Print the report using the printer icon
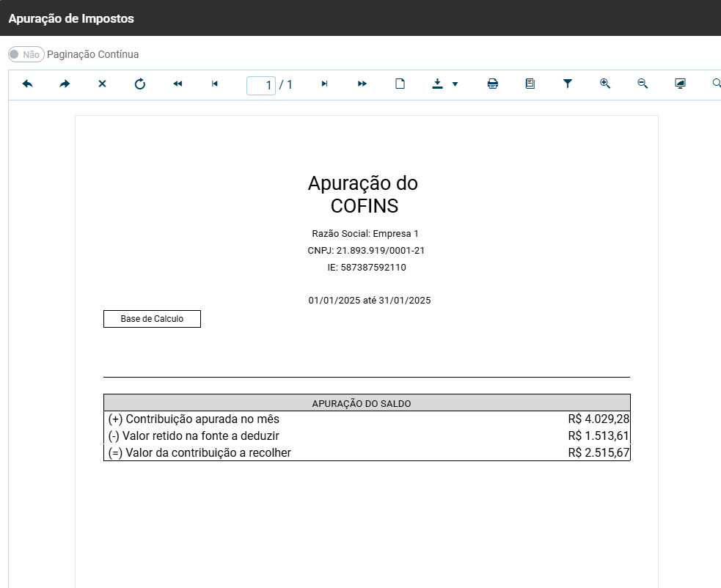 tap(493, 84)
